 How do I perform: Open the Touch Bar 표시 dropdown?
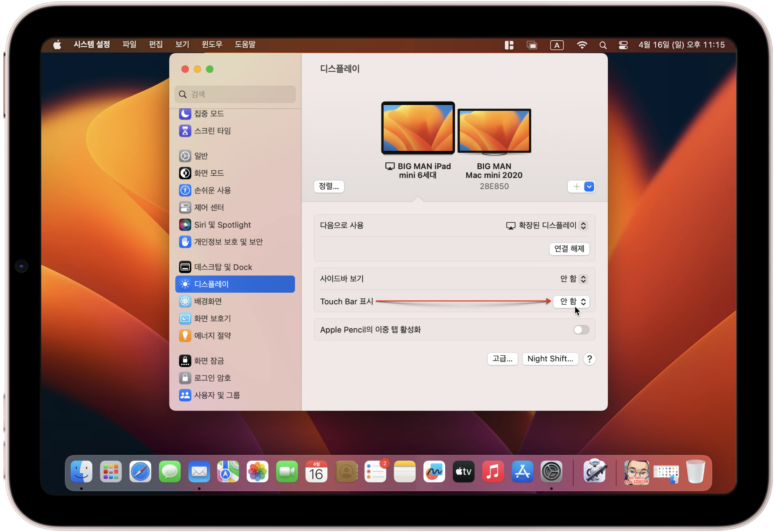pos(571,301)
